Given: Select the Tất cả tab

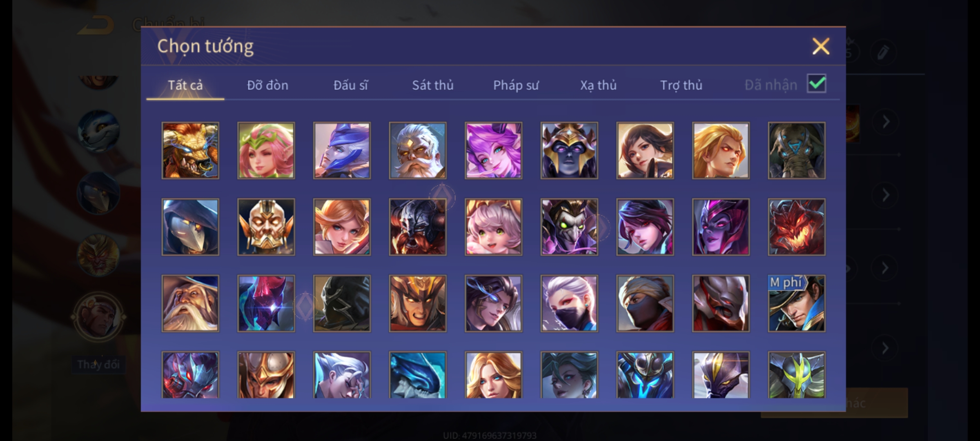Looking at the screenshot, I should pyautogui.click(x=185, y=85).
